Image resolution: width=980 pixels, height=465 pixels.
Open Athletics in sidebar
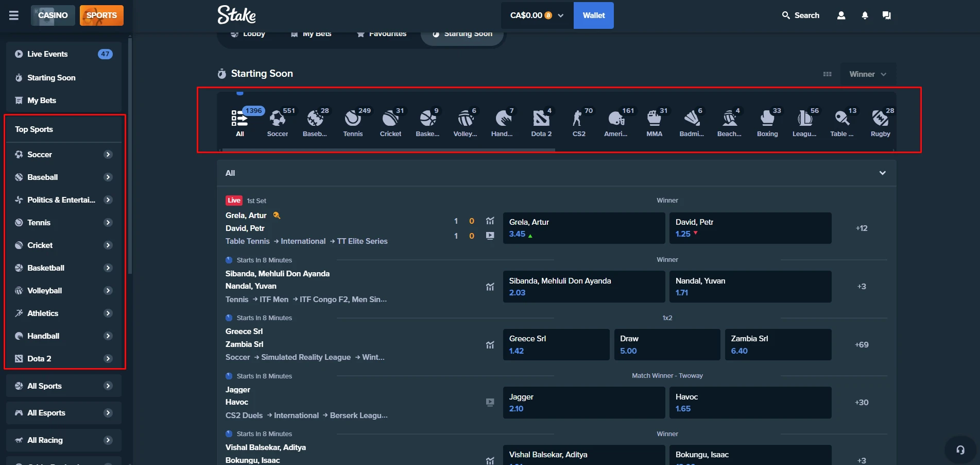[64, 313]
